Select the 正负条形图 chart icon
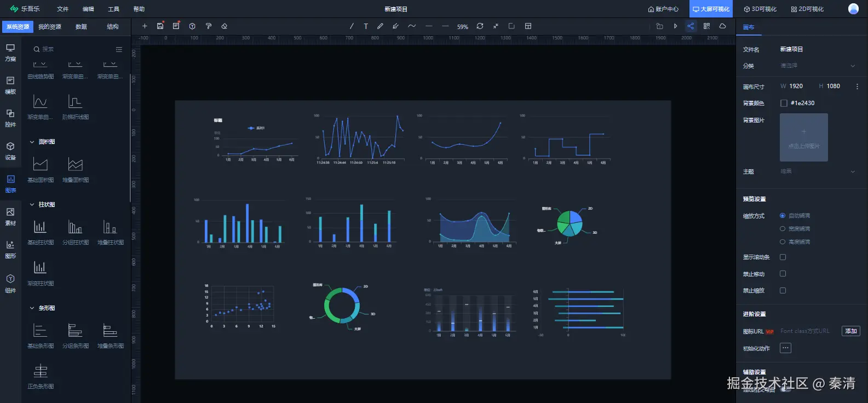Screen dimensions: 868x403 [41, 371]
